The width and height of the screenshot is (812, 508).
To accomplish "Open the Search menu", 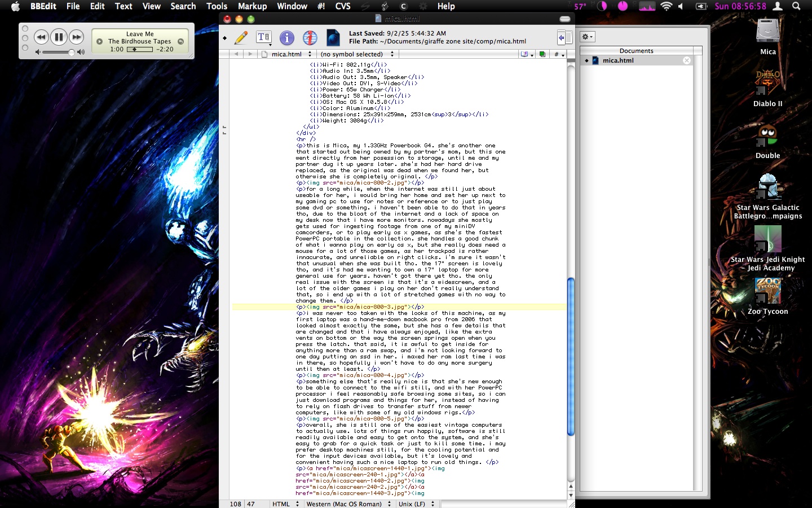I will click(183, 6).
